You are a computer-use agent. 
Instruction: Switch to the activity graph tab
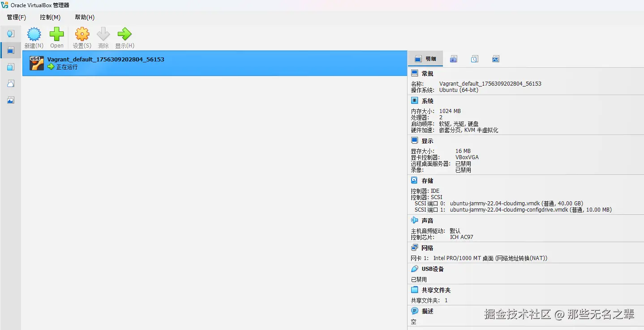pyautogui.click(x=495, y=59)
